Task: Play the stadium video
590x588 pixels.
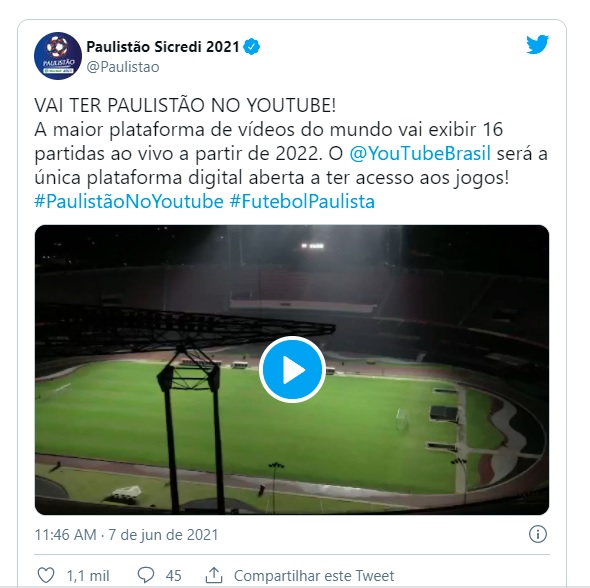Action: 292,369
